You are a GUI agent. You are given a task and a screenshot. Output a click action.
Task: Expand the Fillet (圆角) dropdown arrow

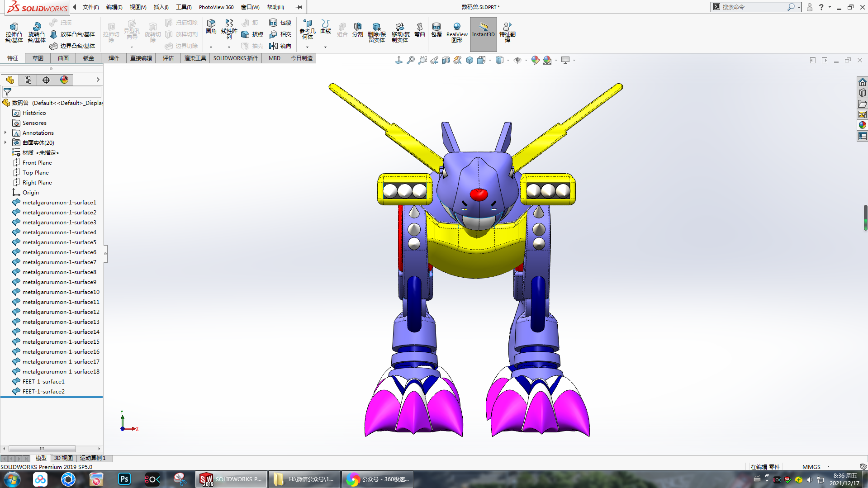(211, 47)
